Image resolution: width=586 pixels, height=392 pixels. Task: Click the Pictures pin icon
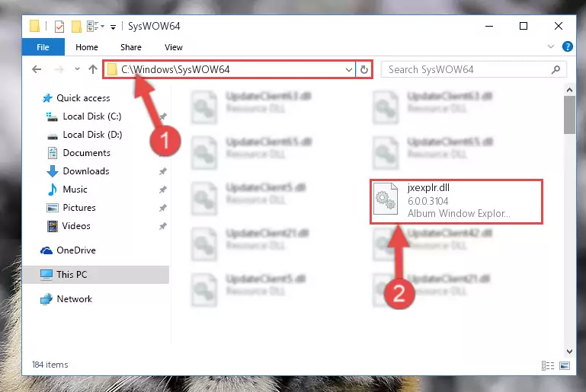click(162, 208)
